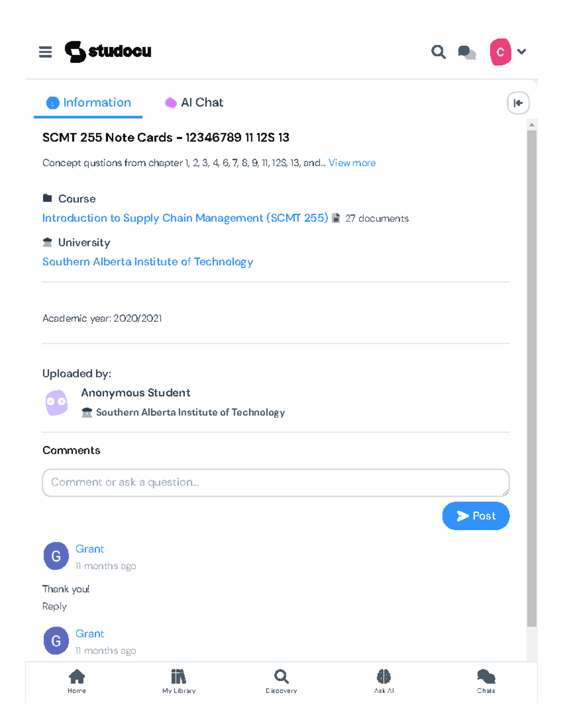Open search from the top bar
This screenshot has height=728, width=563.
pos(438,52)
